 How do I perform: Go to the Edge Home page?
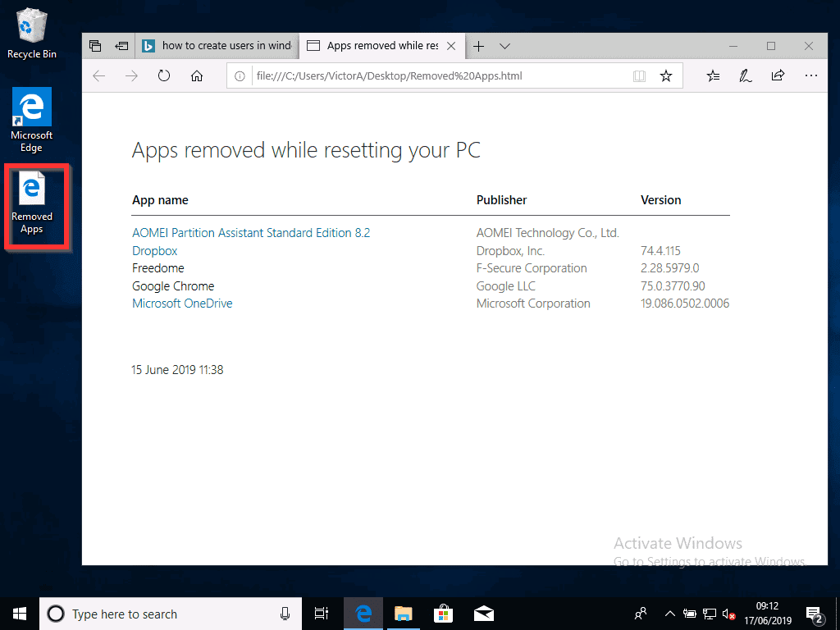click(197, 76)
